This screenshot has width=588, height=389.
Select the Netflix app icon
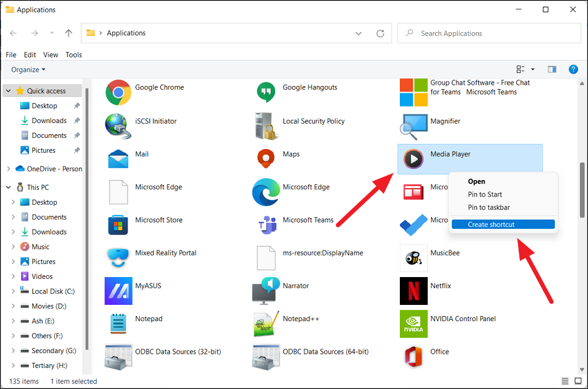pos(413,289)
